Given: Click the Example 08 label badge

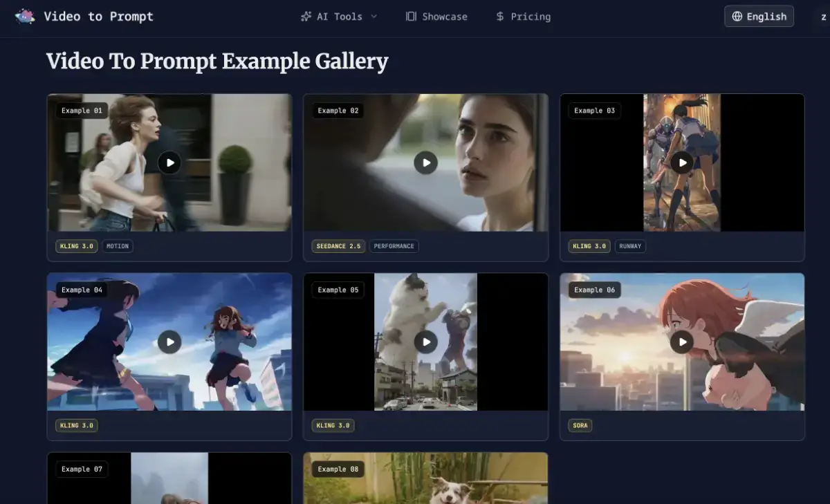Looking at the screenshot, I should [338, 469].
